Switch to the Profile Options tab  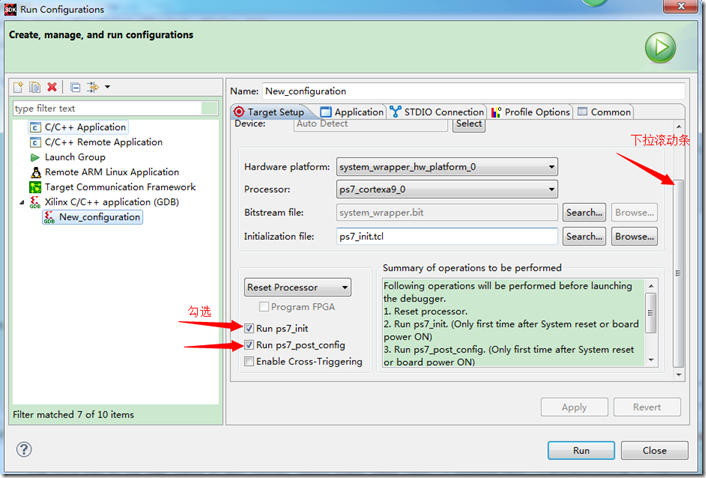click(531, 112)
